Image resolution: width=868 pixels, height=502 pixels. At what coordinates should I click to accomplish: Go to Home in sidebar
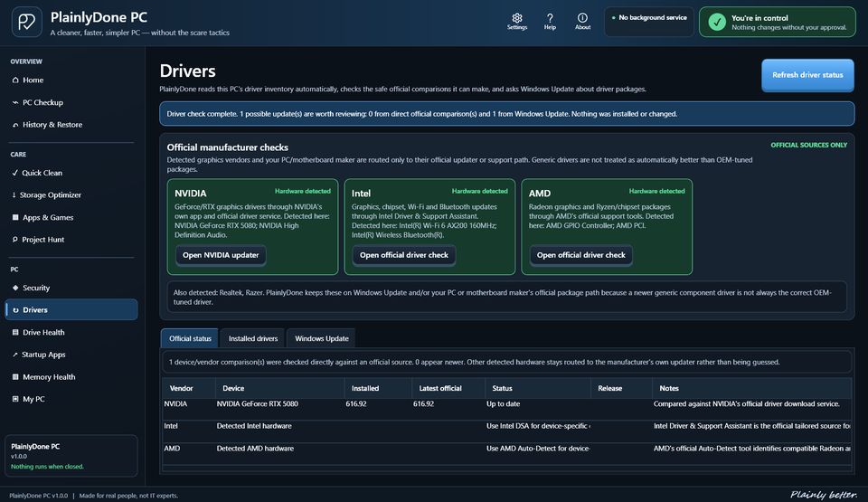[x=71, y=80]
